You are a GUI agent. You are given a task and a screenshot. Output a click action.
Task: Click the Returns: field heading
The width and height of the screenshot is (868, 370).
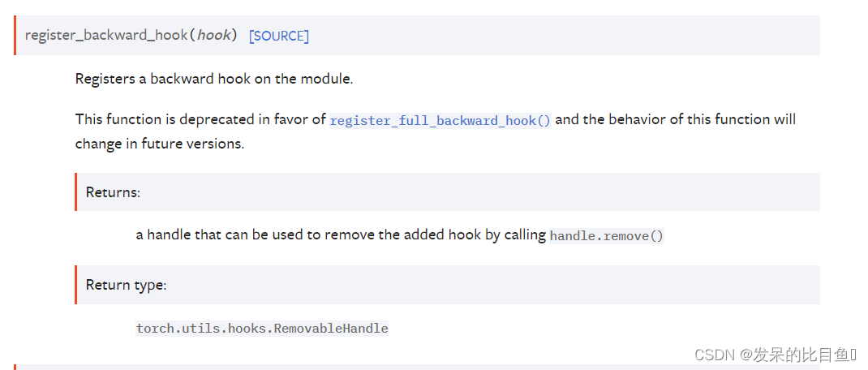(113, 192)
